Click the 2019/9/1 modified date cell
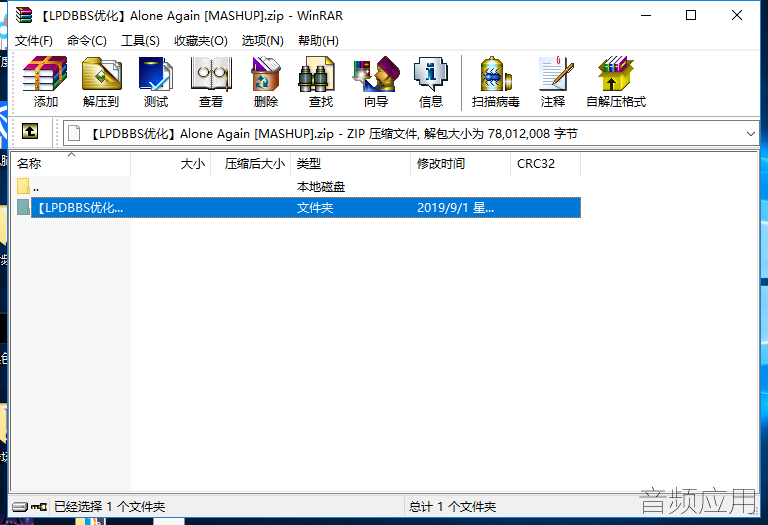The height and width of the screenshot is (525, 768). 456,208
